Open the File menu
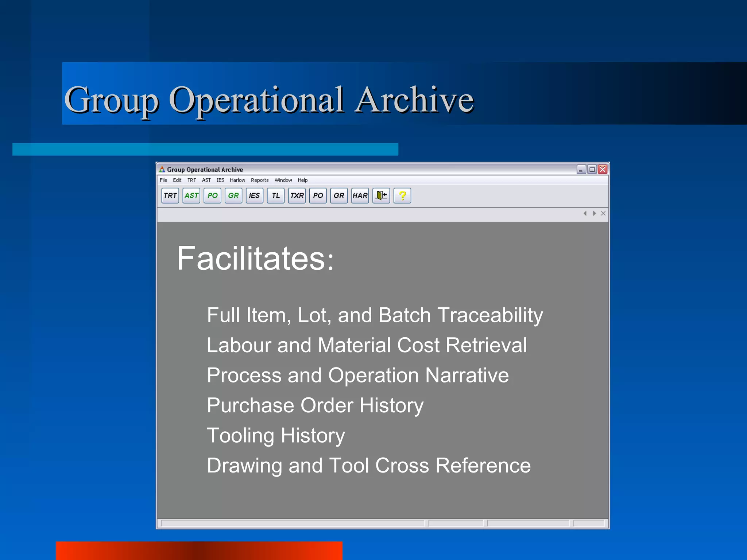 [x=163, y=180]
